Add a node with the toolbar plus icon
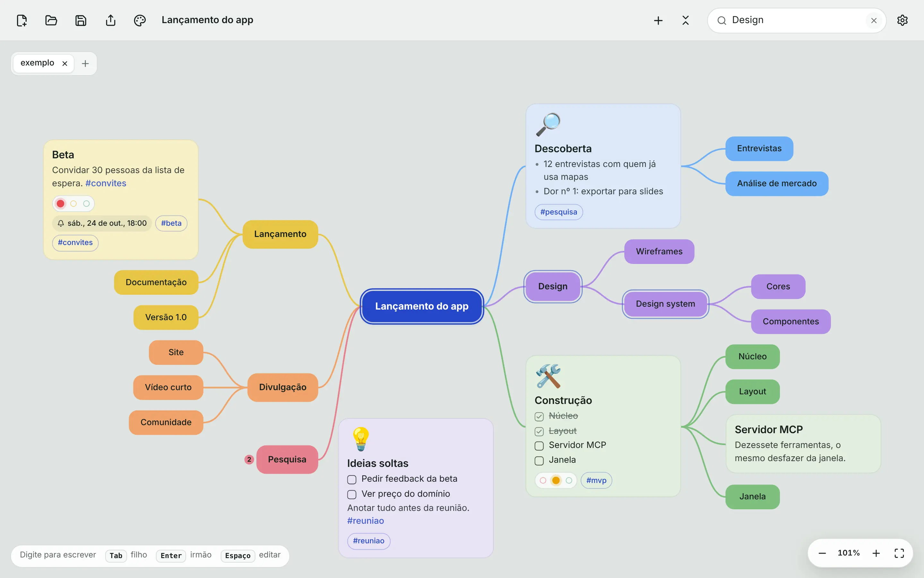This screenshot has width=924, height=578. pos(658,20)
